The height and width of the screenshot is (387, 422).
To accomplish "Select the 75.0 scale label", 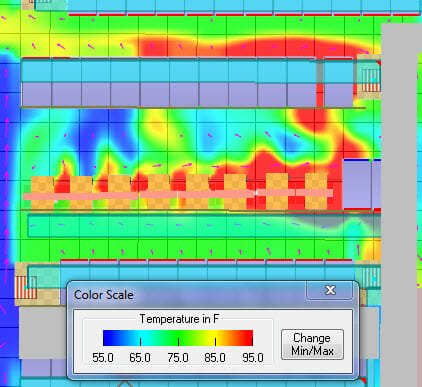I will (x=178, y=358).
